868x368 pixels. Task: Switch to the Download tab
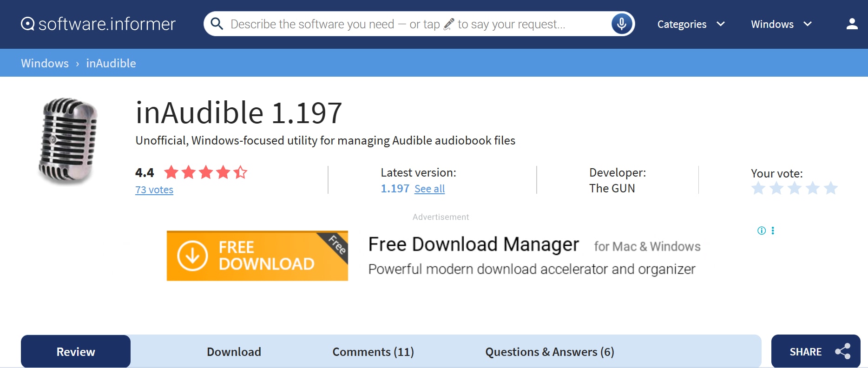(234, 352)
